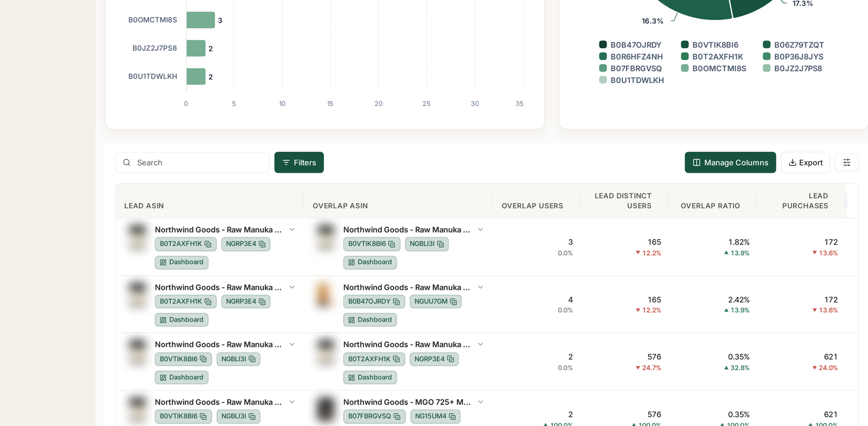Click the B0P36J8JYS legend entry text
Viewport: 868px width, 426px height.
[799, 57]
